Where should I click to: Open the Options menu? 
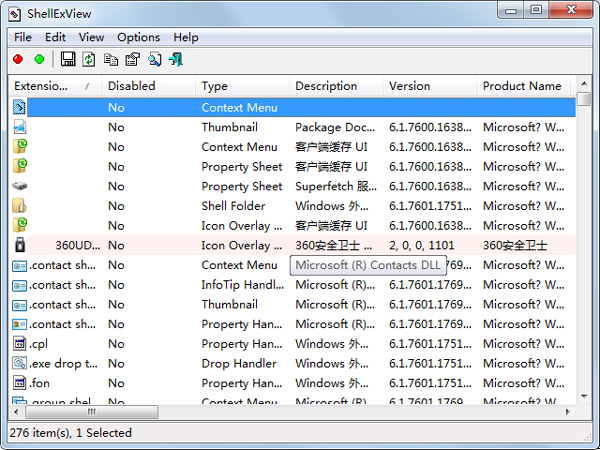click(x=139, y=38)
